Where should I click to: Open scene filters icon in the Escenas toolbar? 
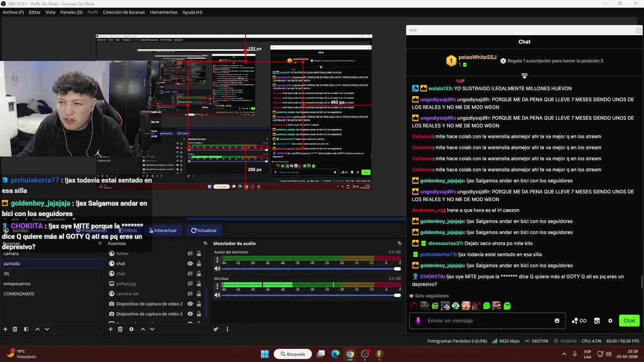click(26, 329)
